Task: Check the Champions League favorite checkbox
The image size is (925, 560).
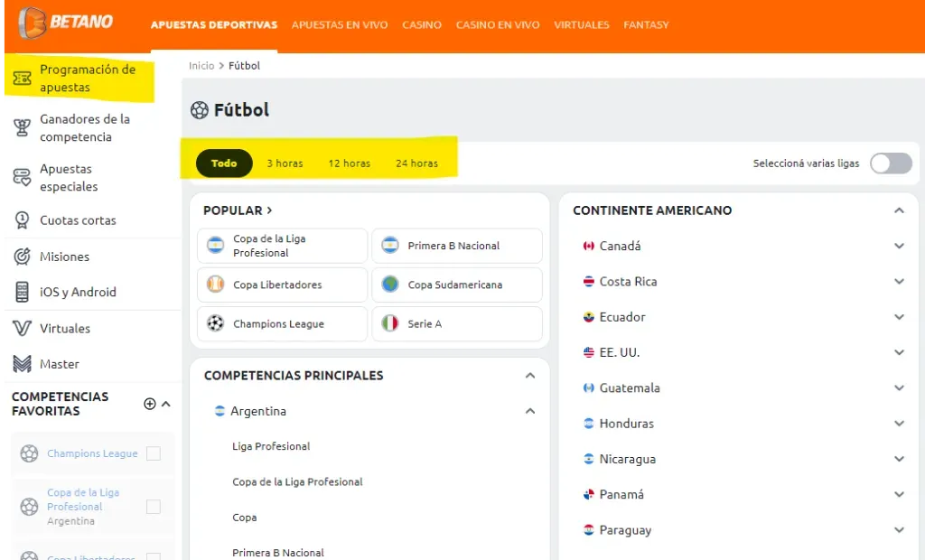Action: (x=154, y=453)
